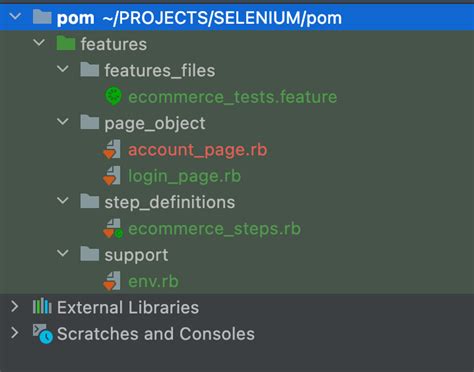Collapse the features folder chevron
Screen dimensions: 474x372
(39, 43)
